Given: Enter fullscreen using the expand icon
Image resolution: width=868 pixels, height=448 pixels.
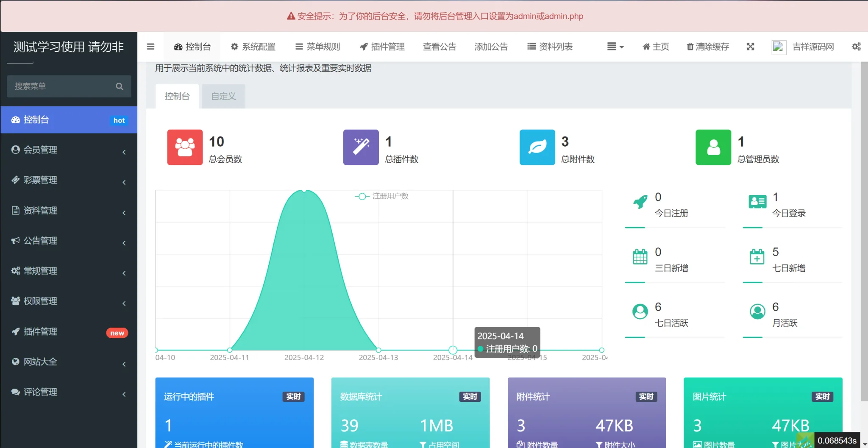Looking at the screenshot, I should (750, 47).
